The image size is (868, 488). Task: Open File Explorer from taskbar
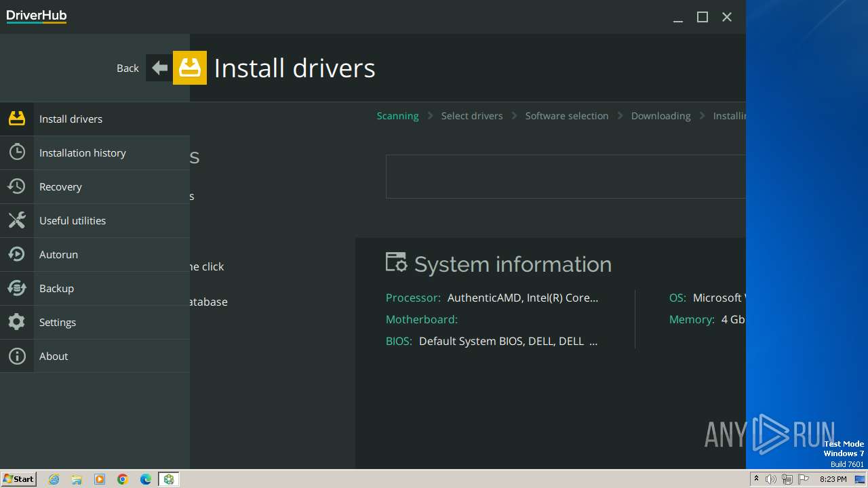coord(77,479)
